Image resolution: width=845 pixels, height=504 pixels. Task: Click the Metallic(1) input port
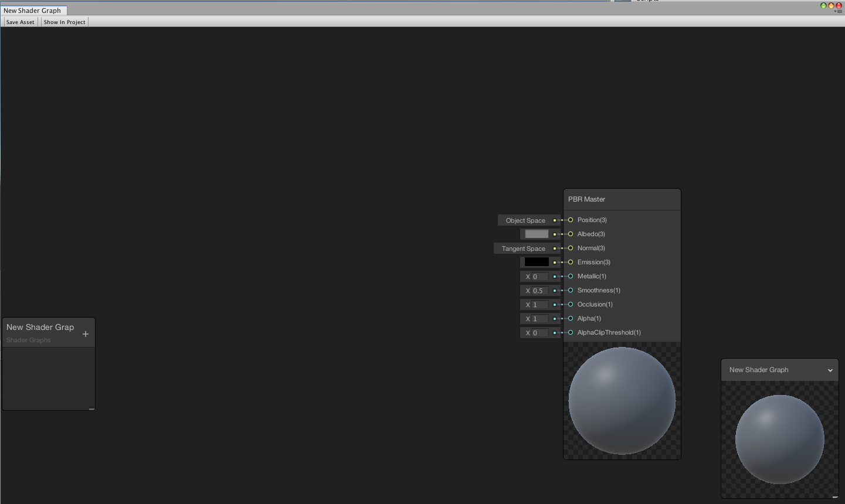click(x=570, y=276)
